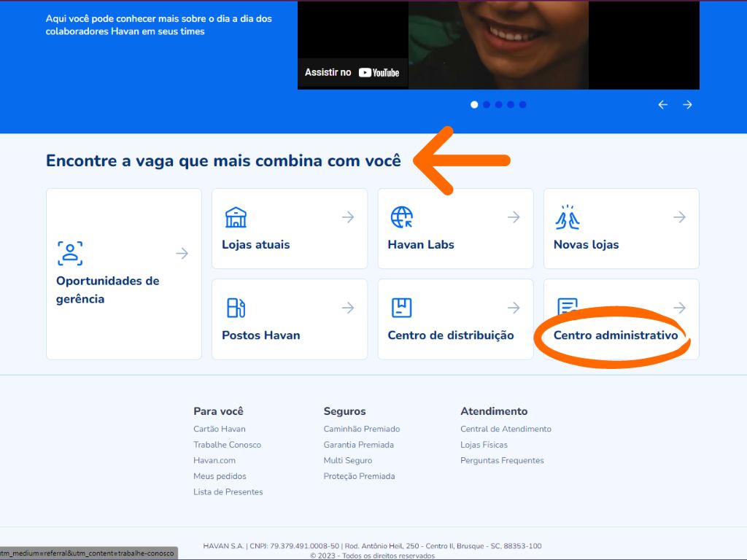Click the arrow on Lojas atuais card
The height and width of the screenshot is (560, 747).
348,217
